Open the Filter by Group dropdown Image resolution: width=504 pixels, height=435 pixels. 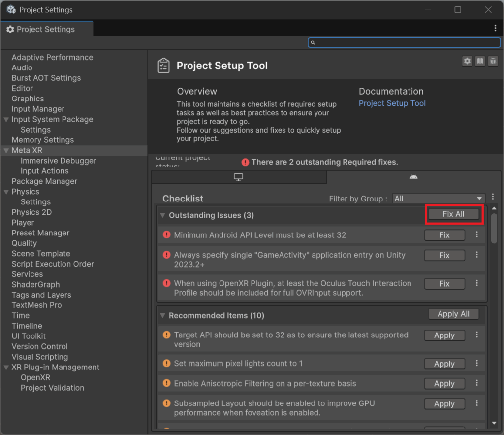(439, 199)
